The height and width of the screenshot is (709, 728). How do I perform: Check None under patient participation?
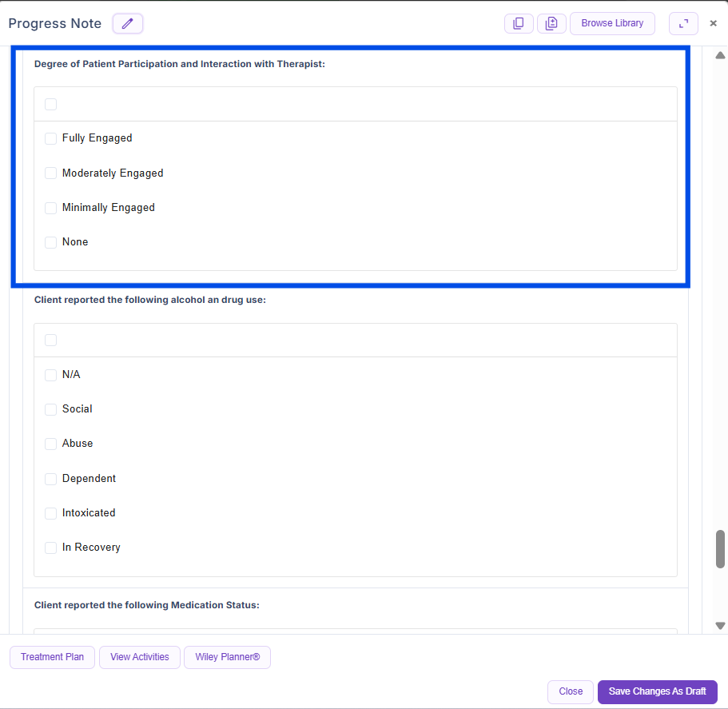[51, 242]
